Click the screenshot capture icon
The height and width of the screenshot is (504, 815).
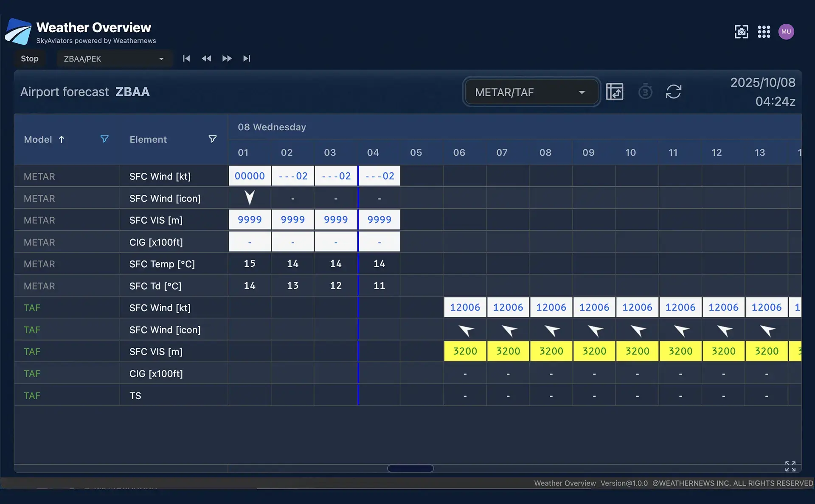[741, 32]
